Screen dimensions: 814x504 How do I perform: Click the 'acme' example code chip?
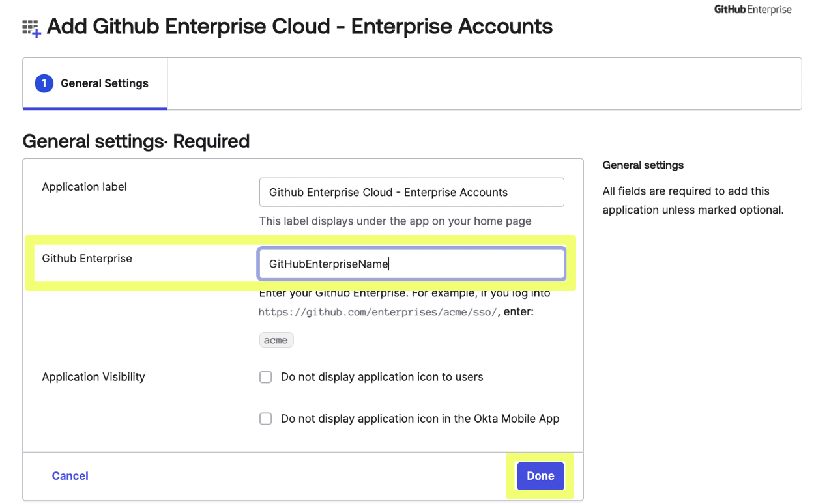pos(276,340)
